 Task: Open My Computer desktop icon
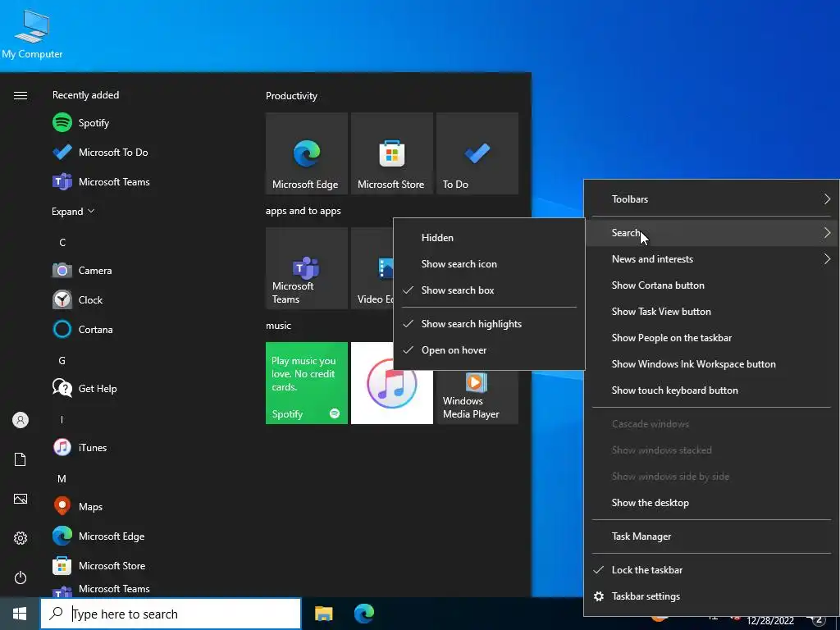(32, 33)
